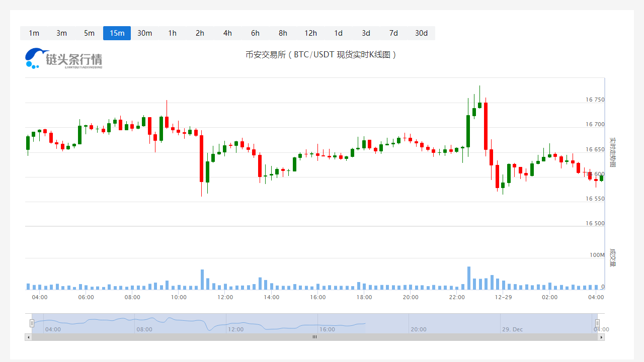Switch to the 1d daily interval
Image resolution: width=644 pixels, height=362 pixels.
tap(338, 33)
